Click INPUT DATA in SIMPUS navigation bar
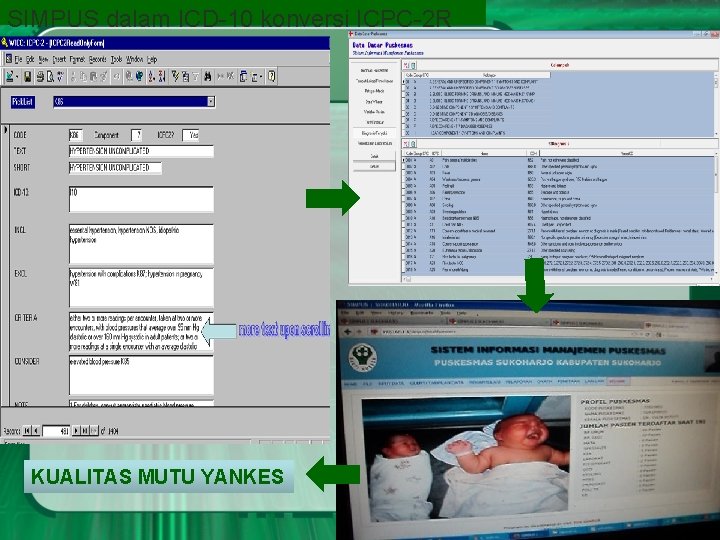 pyautogui.click(x=391, y=382)
